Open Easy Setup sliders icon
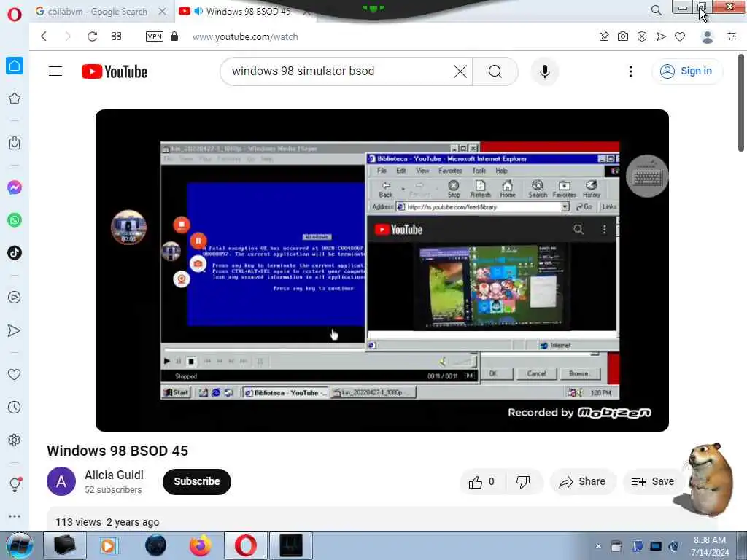The image size is (747, 560). [732, 36]
